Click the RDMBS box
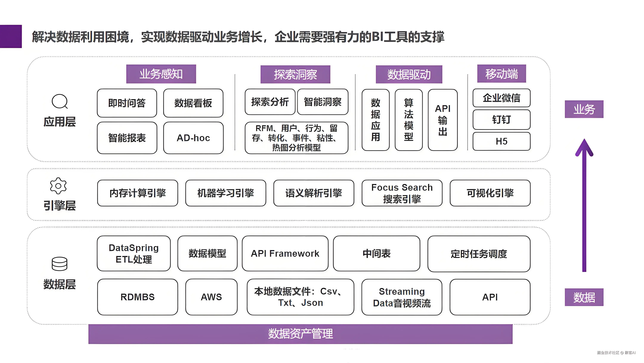 (x=137, y=297)
